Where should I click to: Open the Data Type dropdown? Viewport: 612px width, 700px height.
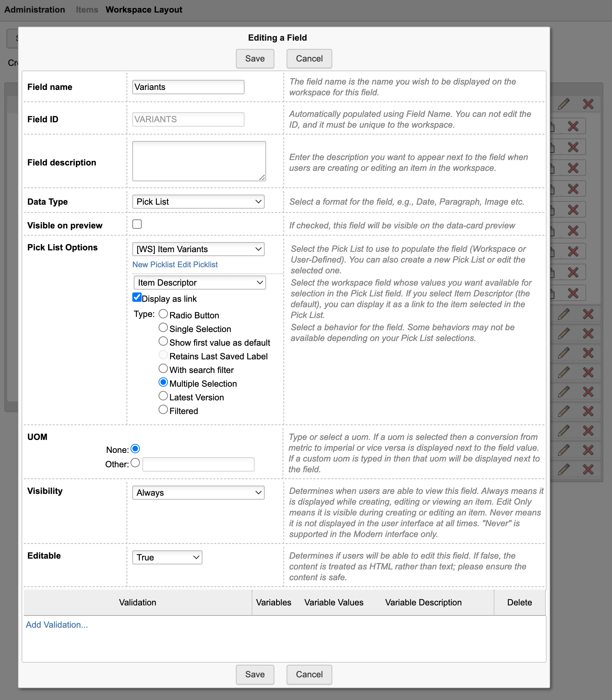point(198,202)
